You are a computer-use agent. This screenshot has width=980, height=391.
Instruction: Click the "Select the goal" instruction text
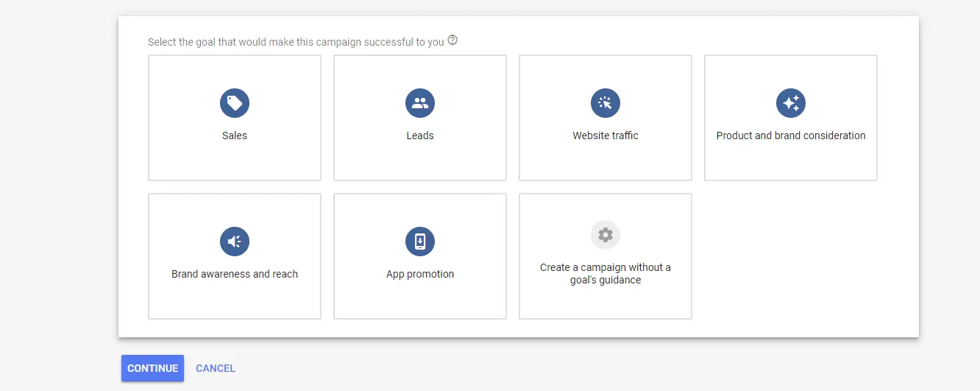[x=296, y=42]
